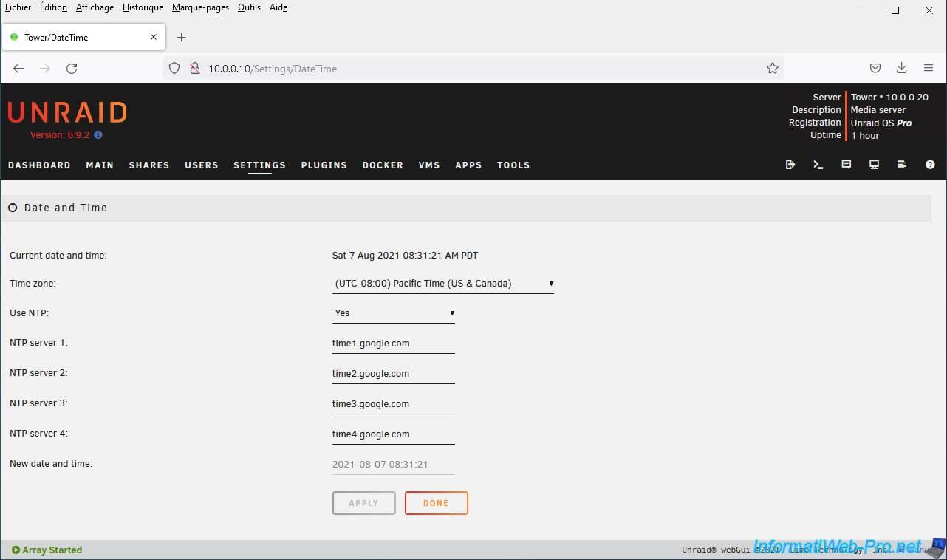
Task: Toggle help with the question mark icon
Action: point(930,165)
